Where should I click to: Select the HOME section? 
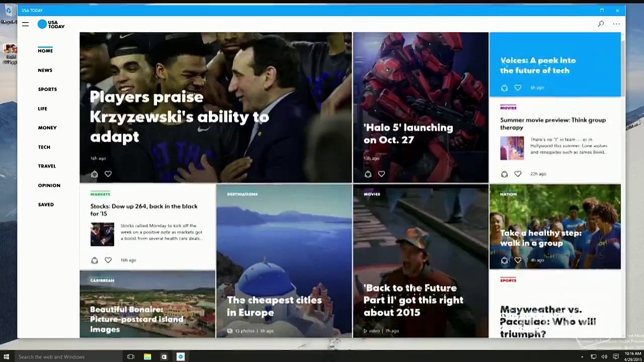point(45,51)
